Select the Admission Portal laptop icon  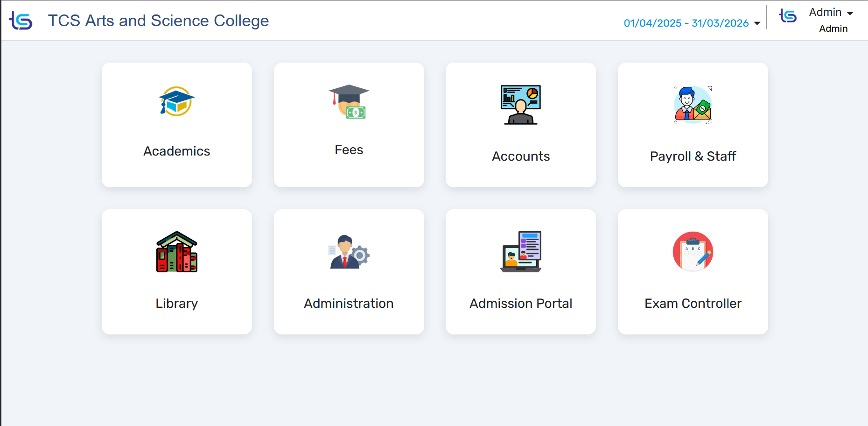[521, 252]
